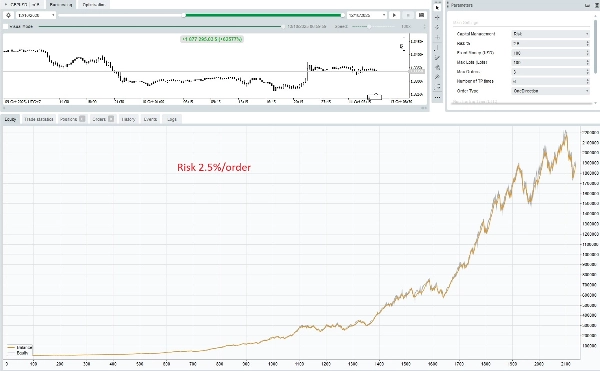Click the Max Loss value stepper
Image resolution: width=600 pixels, height=371 pixels.
[x=587, y=62]
